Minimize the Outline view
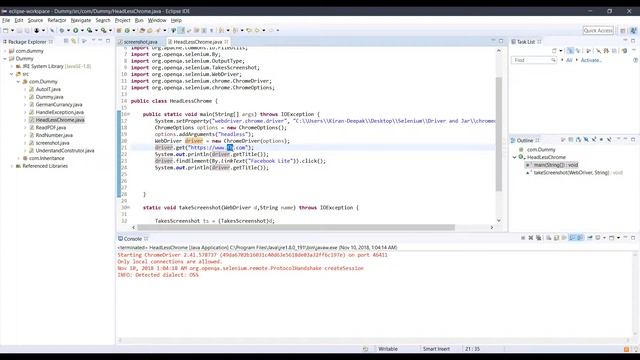640x360 pixels. click(625, 140)
